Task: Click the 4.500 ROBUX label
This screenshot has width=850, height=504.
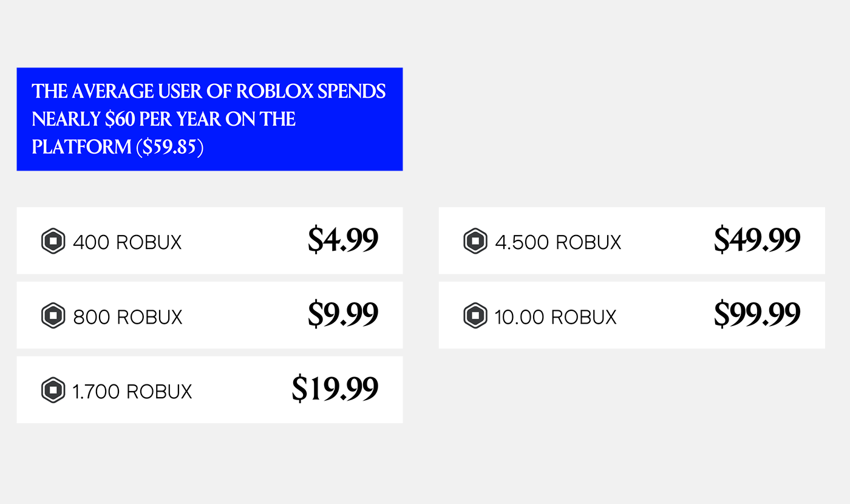Action: (x=558, y=242)
